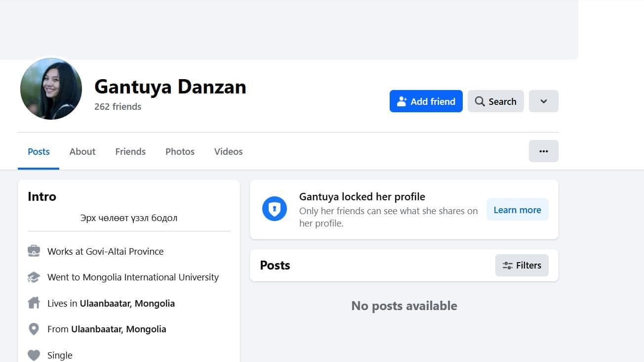Click the Intro section heading
Screen dimensions: 644x362
point(42,196)
